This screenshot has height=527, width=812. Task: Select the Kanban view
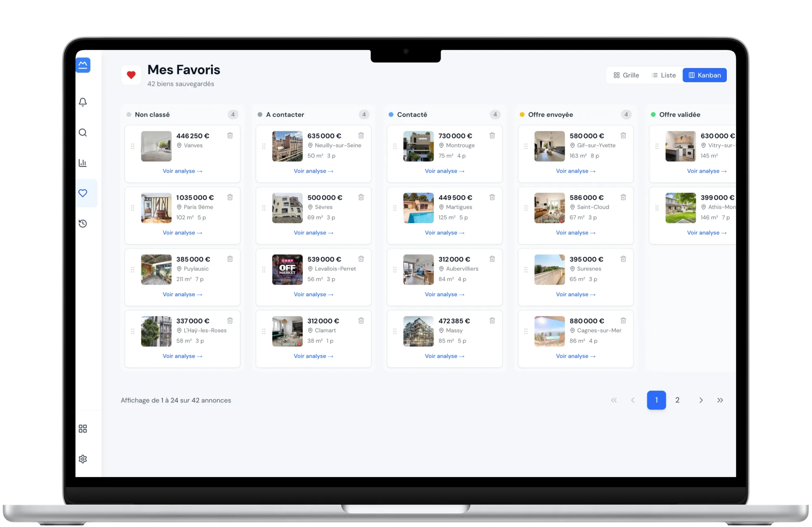point(705,75)
